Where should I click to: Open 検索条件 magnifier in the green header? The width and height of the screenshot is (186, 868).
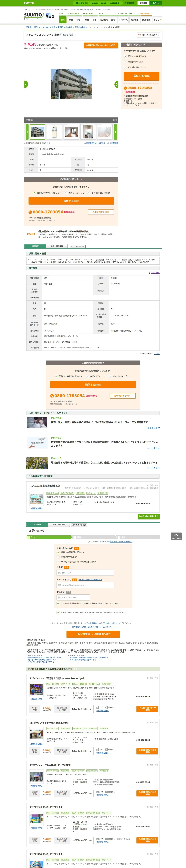pos(114,3)
